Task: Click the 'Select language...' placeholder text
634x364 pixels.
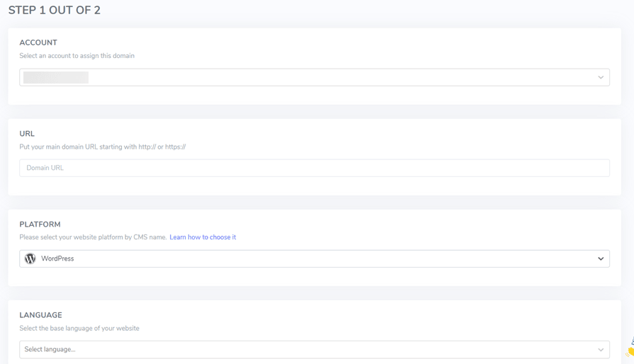Action: (x=50, y=350)
